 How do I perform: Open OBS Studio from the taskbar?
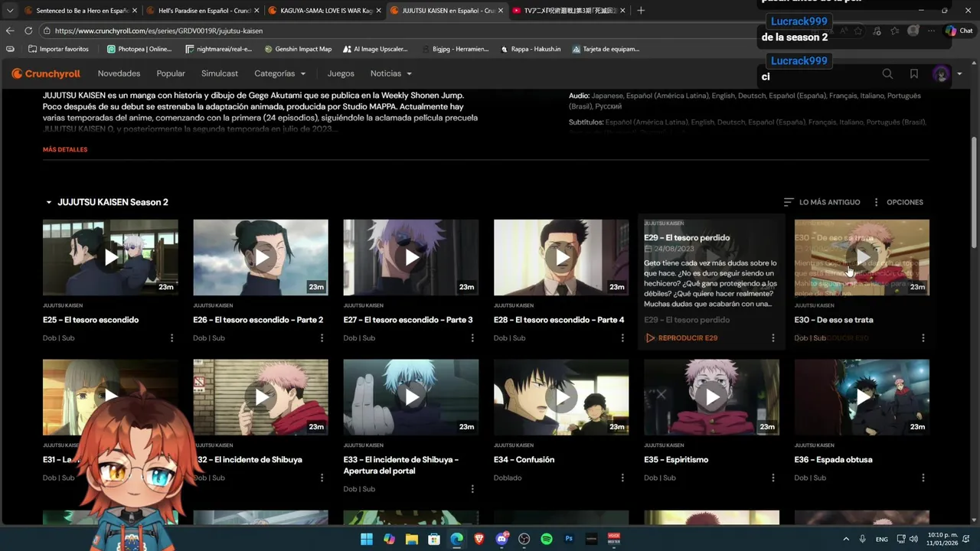pyautogui.click(x=524, y=539)
